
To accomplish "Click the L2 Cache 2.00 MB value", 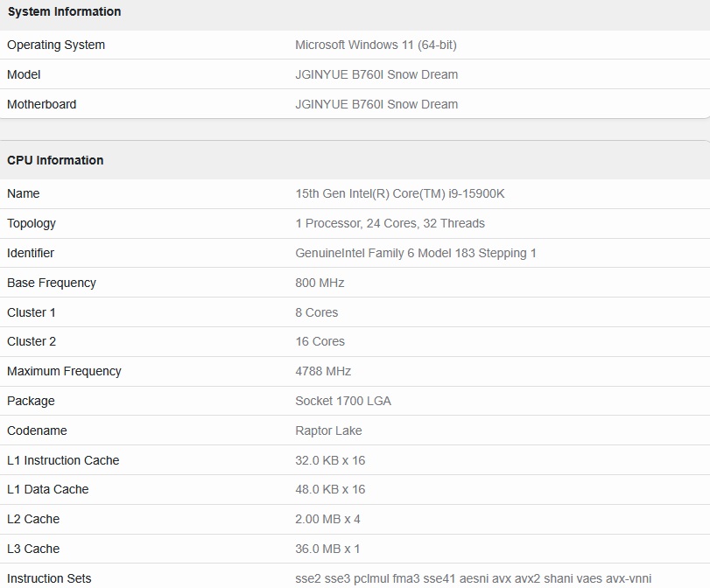I will tap(327, 519).
